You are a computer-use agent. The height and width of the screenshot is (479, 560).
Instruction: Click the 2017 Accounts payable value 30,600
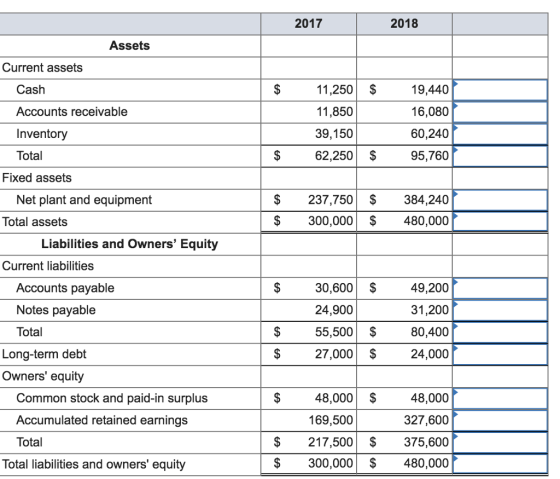[334, 288]
